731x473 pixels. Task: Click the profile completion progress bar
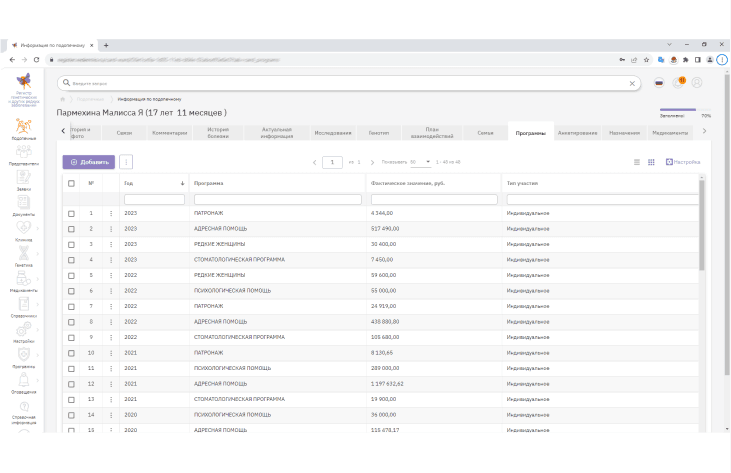(685, 110)
